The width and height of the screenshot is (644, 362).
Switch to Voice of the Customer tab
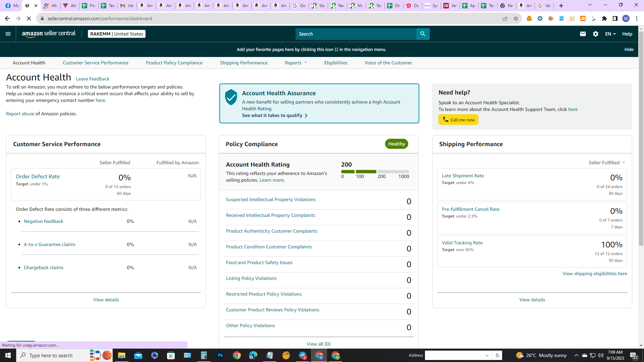(x=388, y=63)
